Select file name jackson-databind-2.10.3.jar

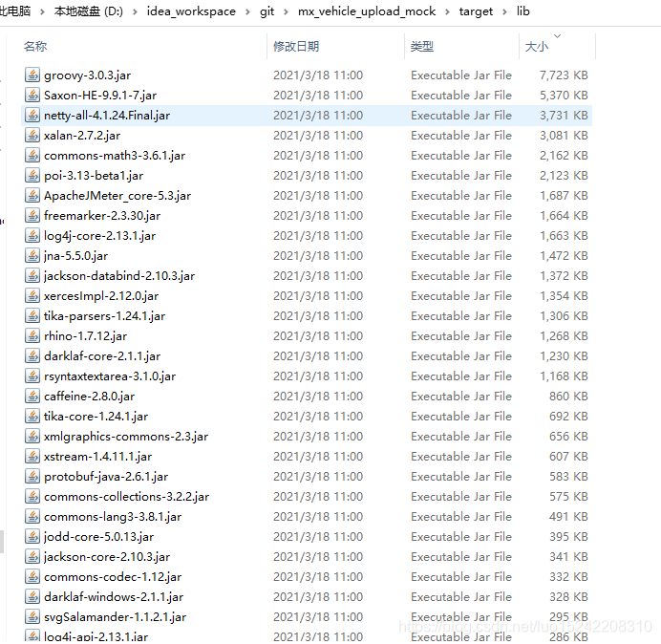point(119,276)
